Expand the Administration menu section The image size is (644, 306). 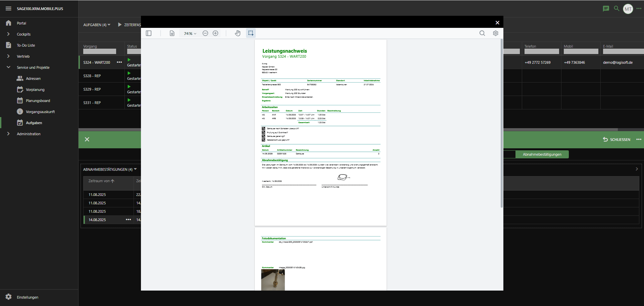coord(8,134)
